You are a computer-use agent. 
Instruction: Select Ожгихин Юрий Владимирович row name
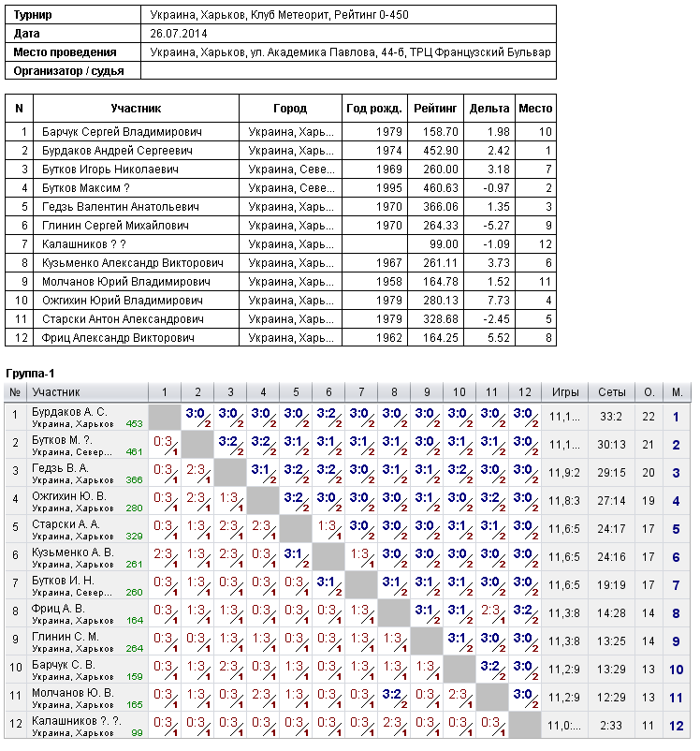click(123, 300)
